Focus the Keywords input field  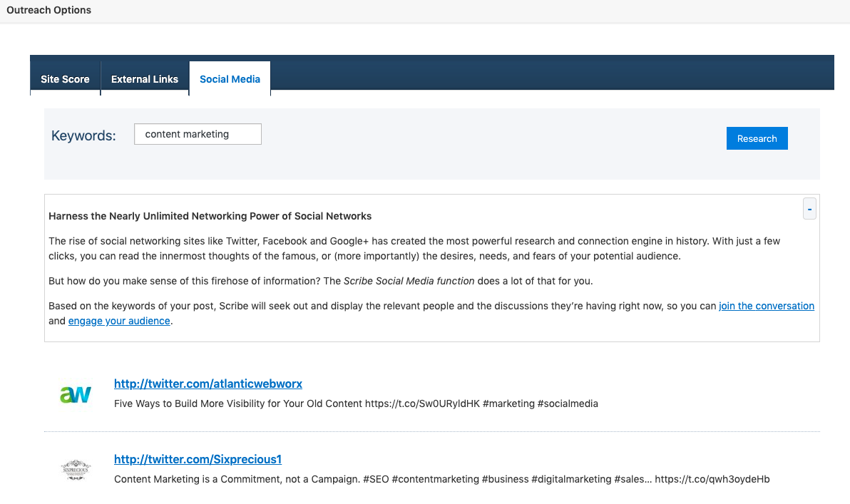point(198,134)
